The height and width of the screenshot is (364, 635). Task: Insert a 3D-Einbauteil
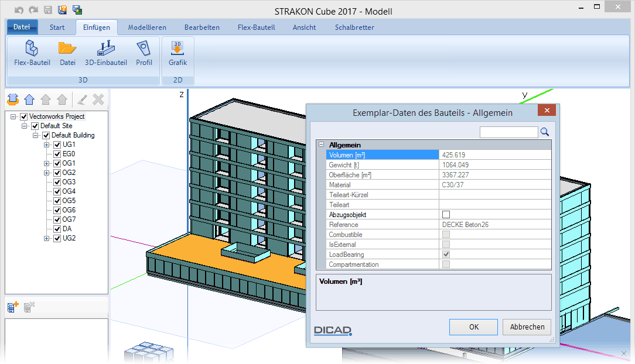(105, 53)
